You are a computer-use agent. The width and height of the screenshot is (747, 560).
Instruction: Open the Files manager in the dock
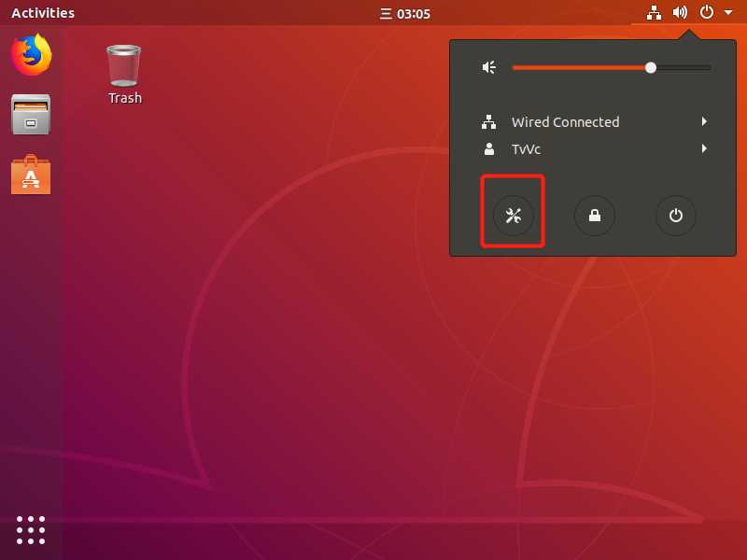(31, 114)
